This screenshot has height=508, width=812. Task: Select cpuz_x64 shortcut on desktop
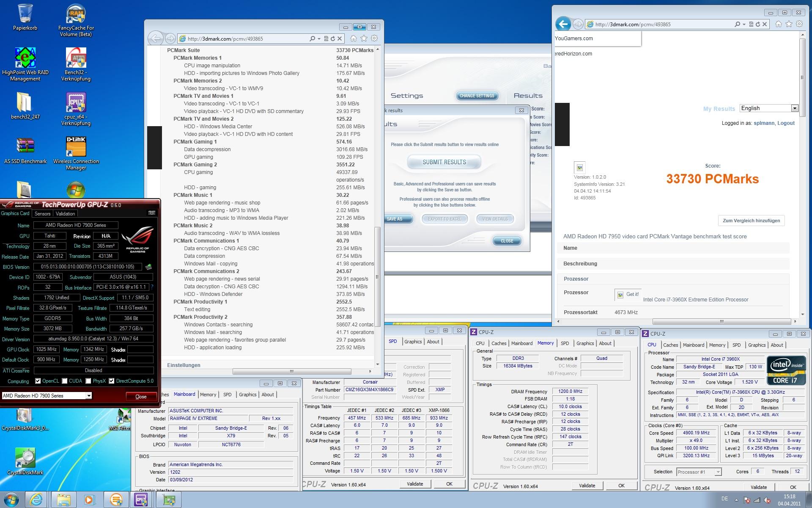[76, 109]
